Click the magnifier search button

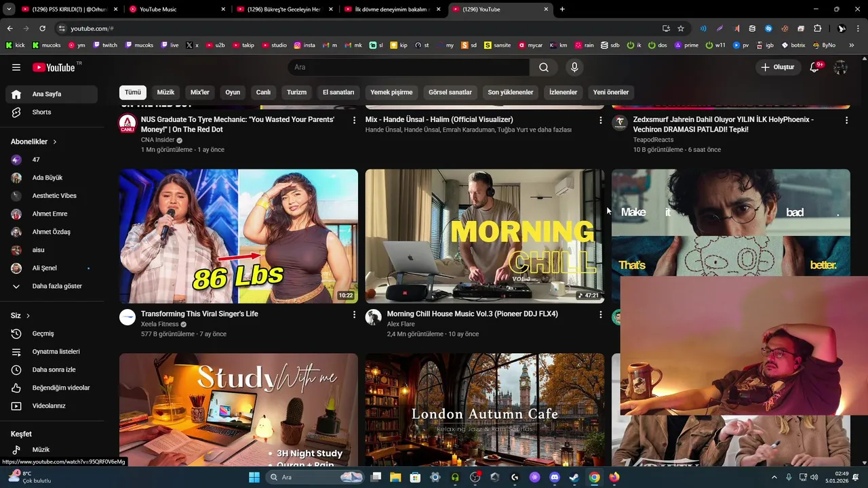tap(544, 67)
